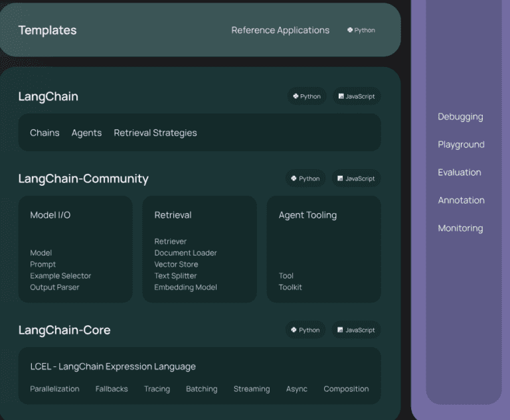Select Playground in the purple panel

pyautogui.click(x=461, y=145)
